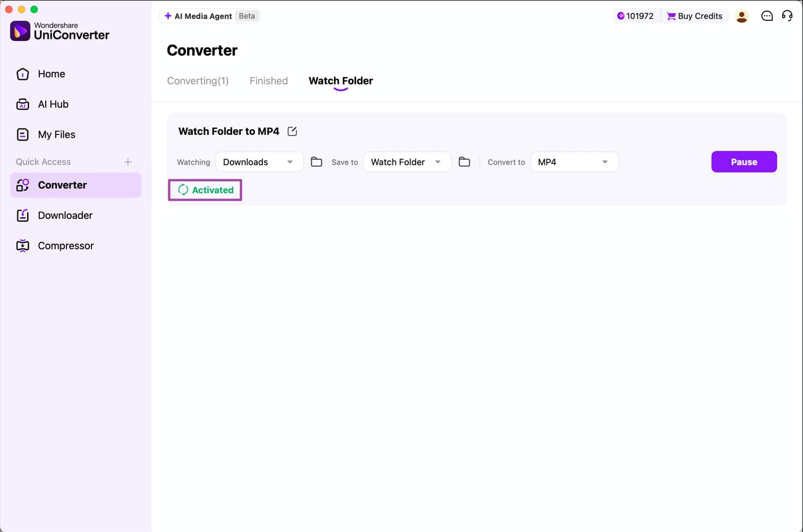
Task: Click the Save to label
Action: point(344,162)
